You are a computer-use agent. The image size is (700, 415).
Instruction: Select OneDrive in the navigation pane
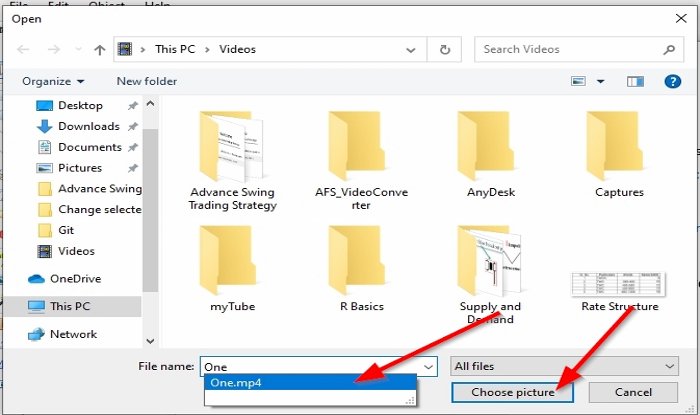(x=75, y=279)
